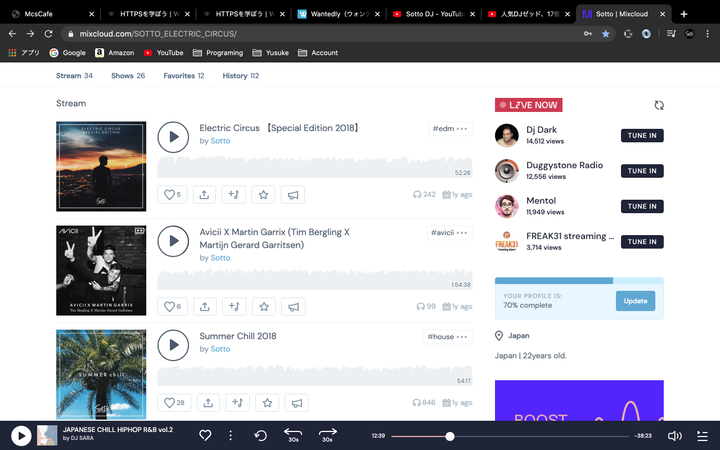Image resolution: width=720 pixels, height=450 pixels.
Task: Seek within Electric Circus waveform
Action: [315, 167]
